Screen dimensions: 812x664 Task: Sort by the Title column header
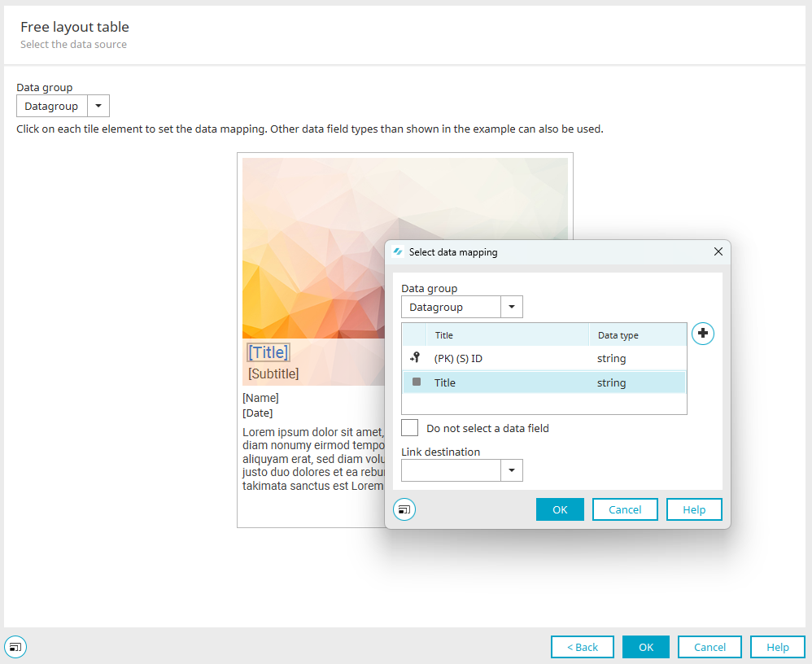pos(508,335)
